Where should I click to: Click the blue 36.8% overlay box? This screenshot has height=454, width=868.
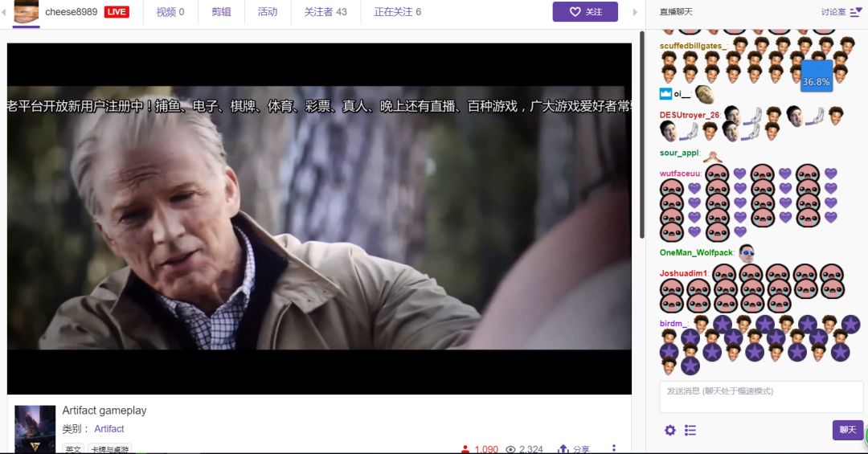817,76
